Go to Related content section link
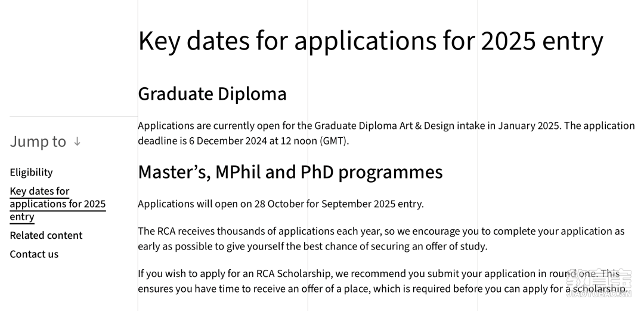The height and width of the screenshot is (311, 644). tap(46, 235)
